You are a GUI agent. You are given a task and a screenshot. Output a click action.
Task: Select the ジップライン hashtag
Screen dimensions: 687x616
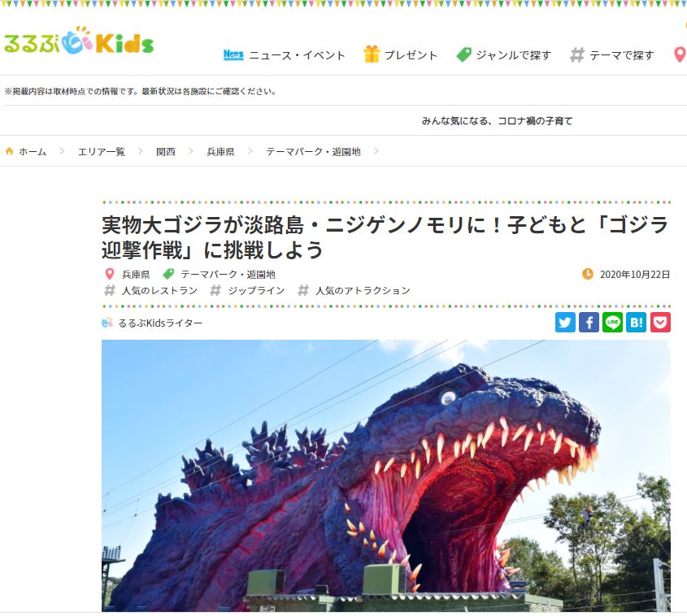[x=247, y=290]
